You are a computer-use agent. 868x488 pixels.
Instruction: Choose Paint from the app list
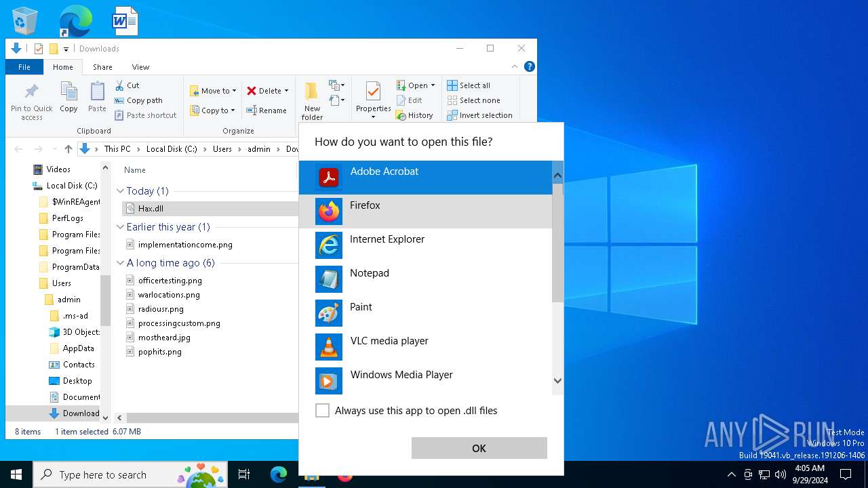click(425, 313)
